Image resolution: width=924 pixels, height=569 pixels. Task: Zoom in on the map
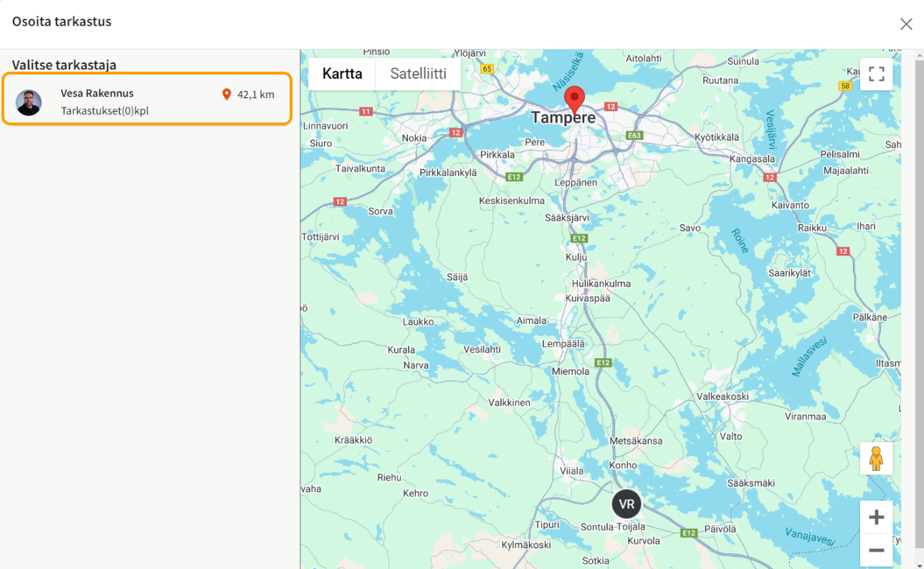[x=876, y=517]
